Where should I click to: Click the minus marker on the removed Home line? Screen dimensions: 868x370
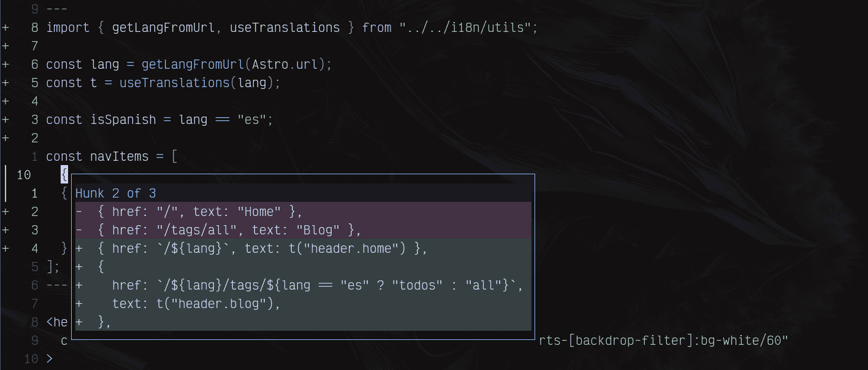pos(79,212)
